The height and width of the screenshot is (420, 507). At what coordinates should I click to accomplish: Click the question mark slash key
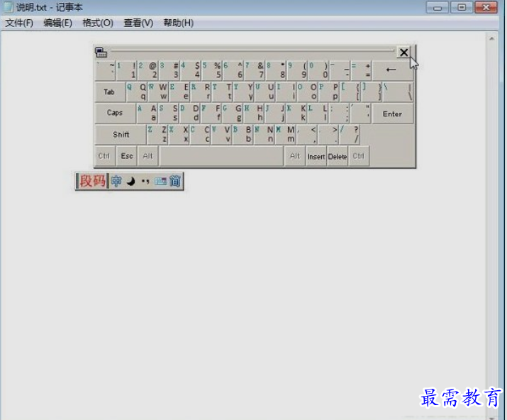(350, 135)
